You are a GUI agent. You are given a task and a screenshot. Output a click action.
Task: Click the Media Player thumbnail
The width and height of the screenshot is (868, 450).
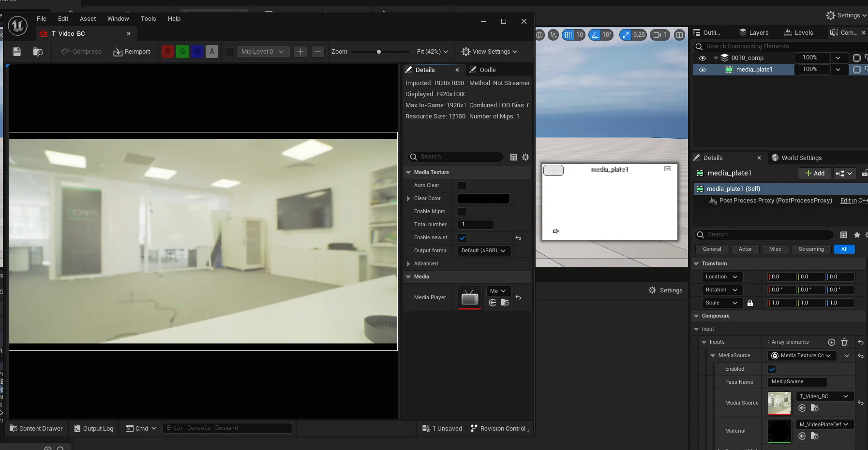tap(470, 298)
